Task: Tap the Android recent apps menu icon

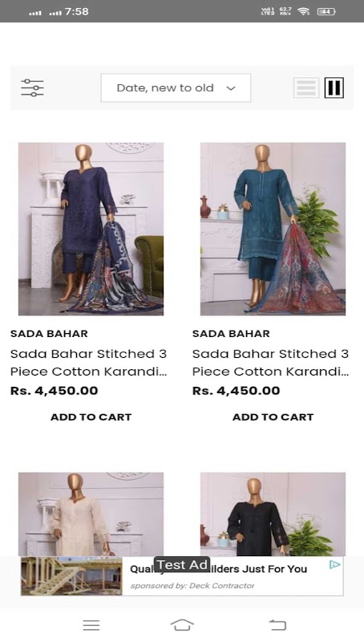Action: 91,625
